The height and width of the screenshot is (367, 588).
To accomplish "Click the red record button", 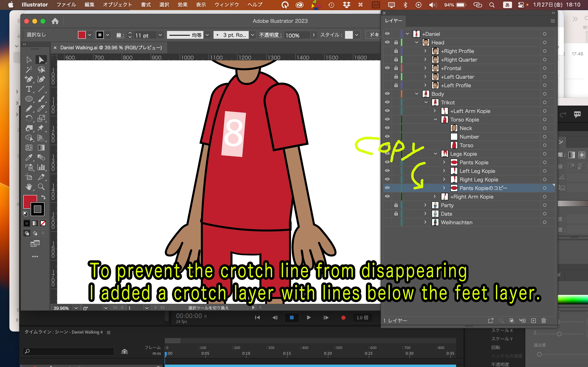I will (x=343, y=317).
